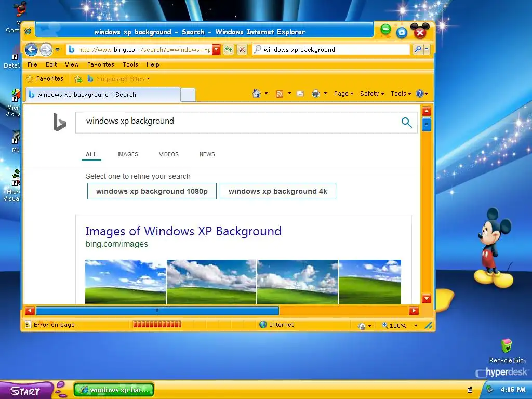Image resolution: width=532 pixels, height=399 pixels.
Task: Click the Error on page warning icon
Action: point(28,325)
